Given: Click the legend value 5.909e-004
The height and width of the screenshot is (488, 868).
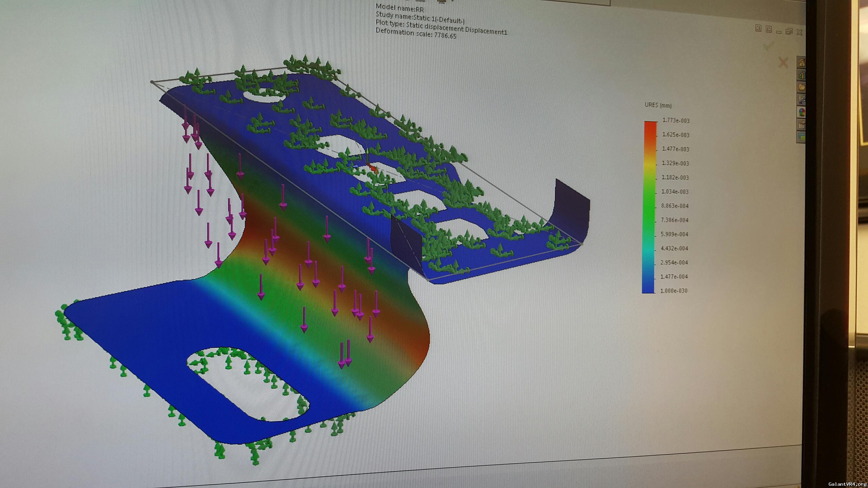Looking at the screenshot, I should 675,234.
